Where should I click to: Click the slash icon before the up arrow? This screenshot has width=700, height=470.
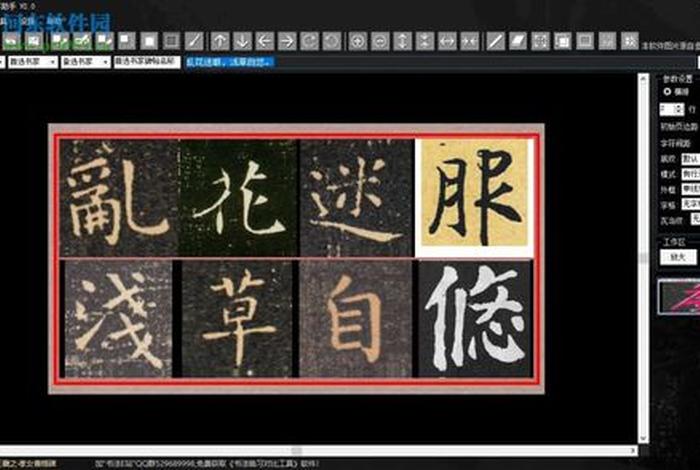pyautogui.click(x=194, y=42)
